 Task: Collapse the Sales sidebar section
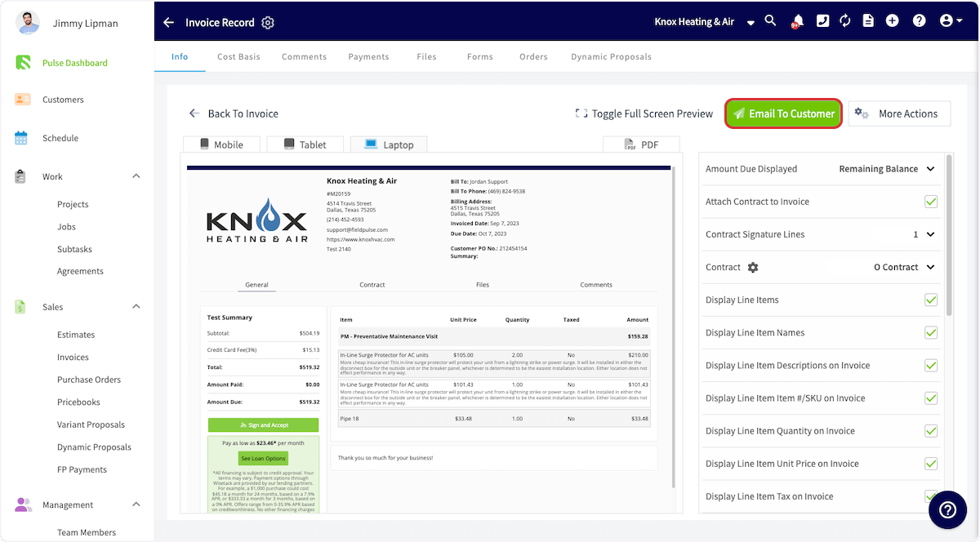[136, 307]
